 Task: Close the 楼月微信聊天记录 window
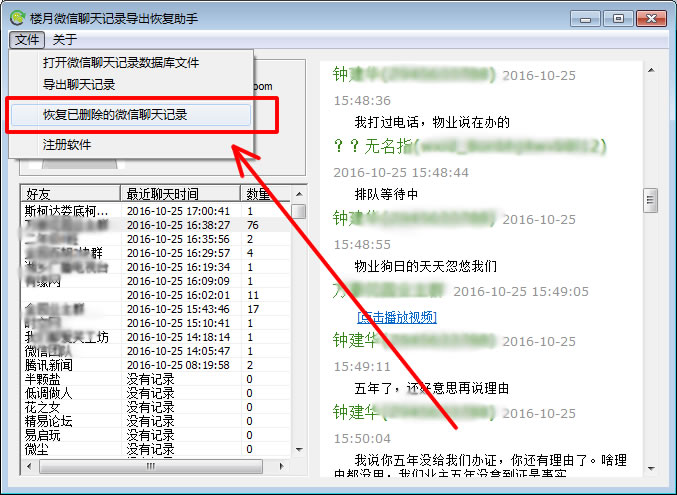pos(651,19)
